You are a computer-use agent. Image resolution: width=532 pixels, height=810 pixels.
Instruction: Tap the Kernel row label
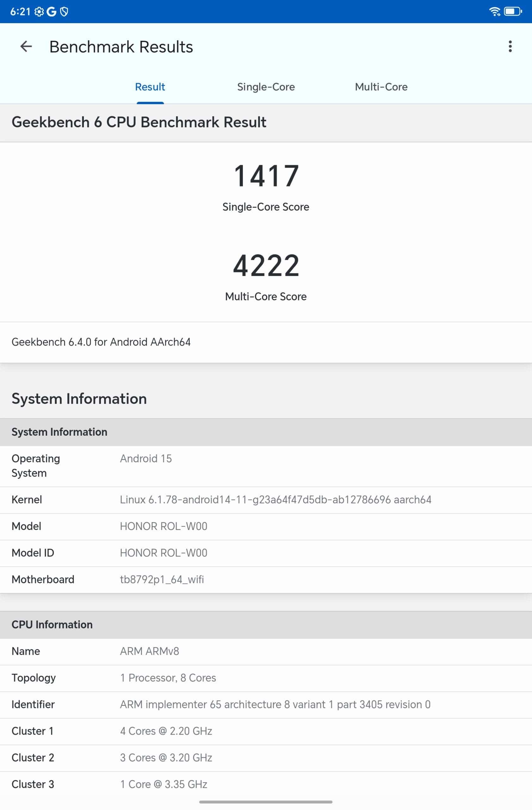point(27,500)
